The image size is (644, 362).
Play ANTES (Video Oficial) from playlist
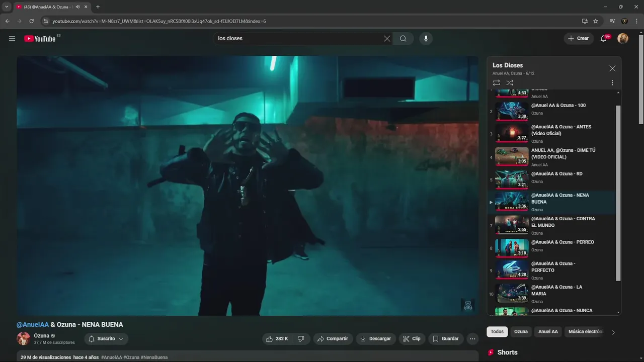pos(551,134)
